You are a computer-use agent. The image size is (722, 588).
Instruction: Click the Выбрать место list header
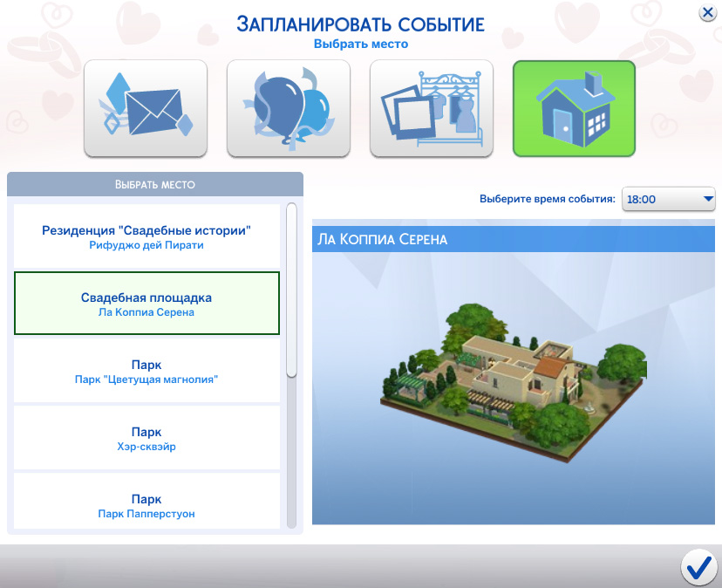point(155,185)
